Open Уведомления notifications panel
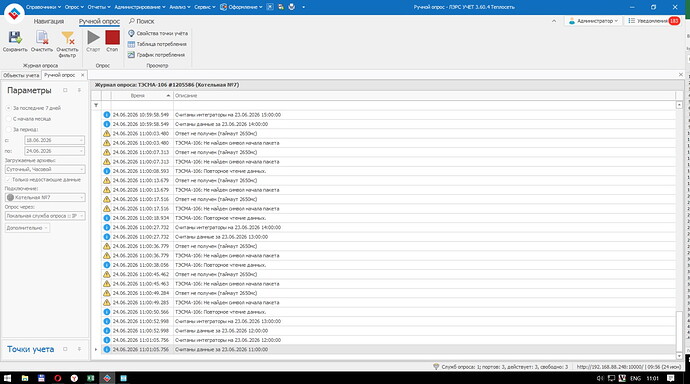 pyautogui.click(x=653, y=21)
